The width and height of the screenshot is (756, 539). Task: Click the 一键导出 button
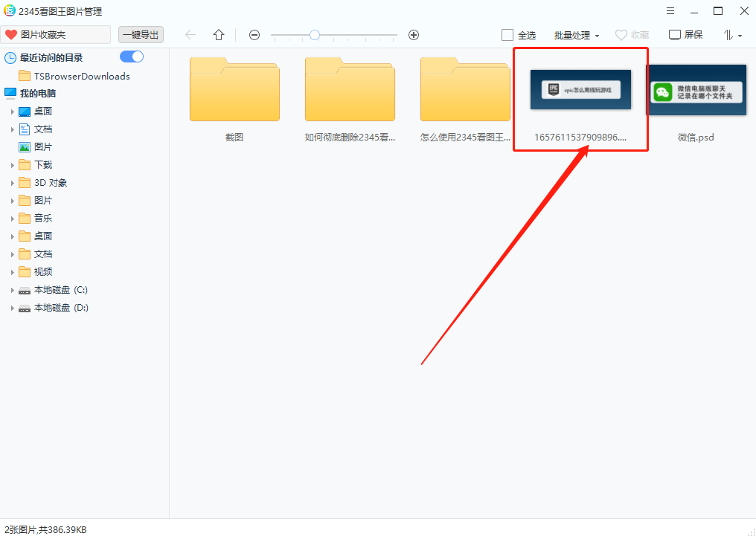click(x=141, y=35)
